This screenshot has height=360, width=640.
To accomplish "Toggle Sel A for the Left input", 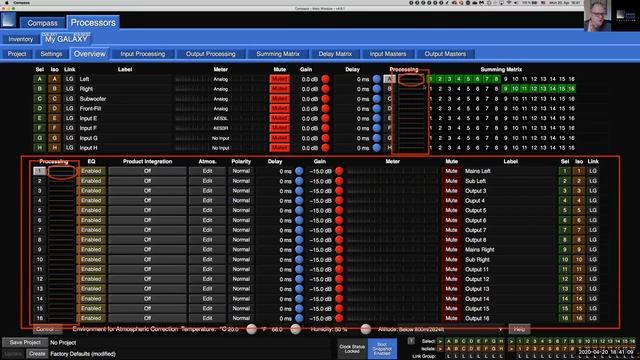I will point(40,79).
